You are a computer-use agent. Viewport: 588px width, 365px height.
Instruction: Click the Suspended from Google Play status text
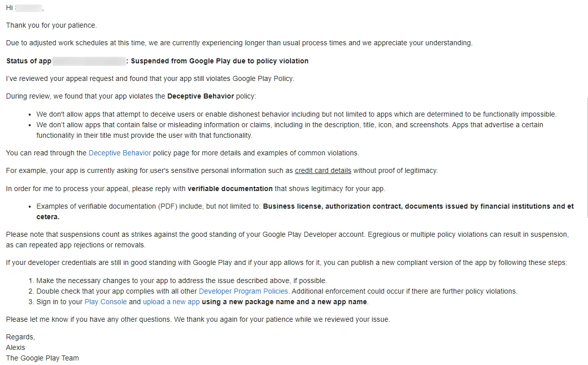click(x=219, y=61)
